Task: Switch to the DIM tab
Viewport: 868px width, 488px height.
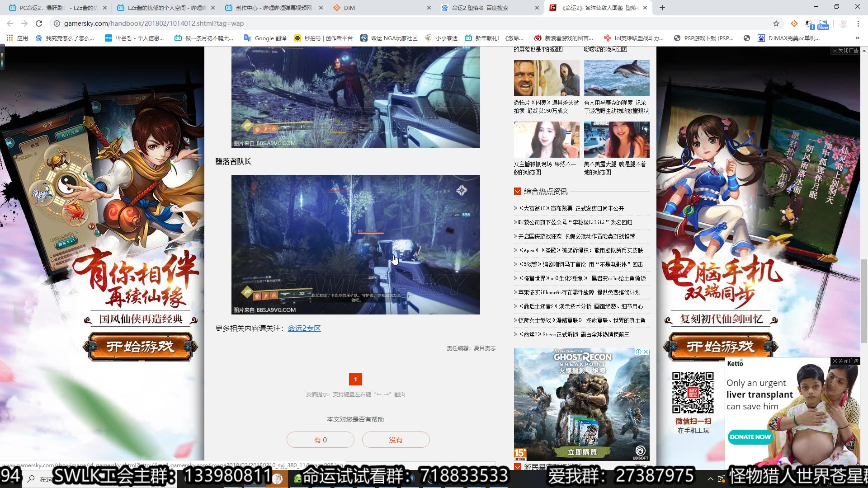Action: point(382,8)
